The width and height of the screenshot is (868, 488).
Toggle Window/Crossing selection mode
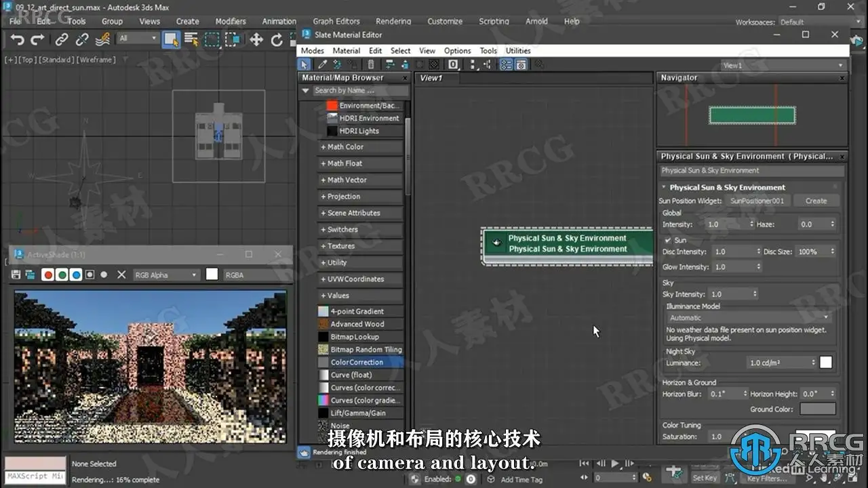pos(233,39)
